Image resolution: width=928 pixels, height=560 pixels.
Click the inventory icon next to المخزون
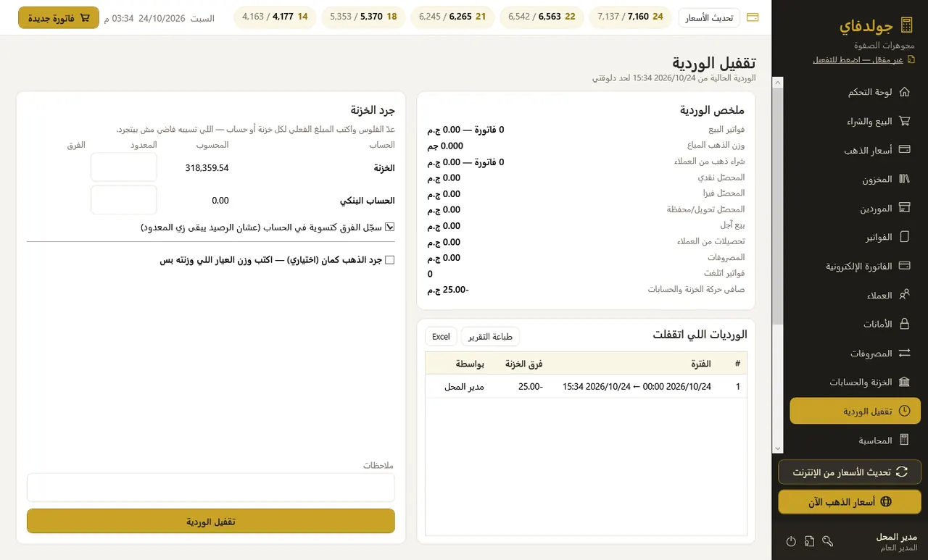[x=904, y=179]
